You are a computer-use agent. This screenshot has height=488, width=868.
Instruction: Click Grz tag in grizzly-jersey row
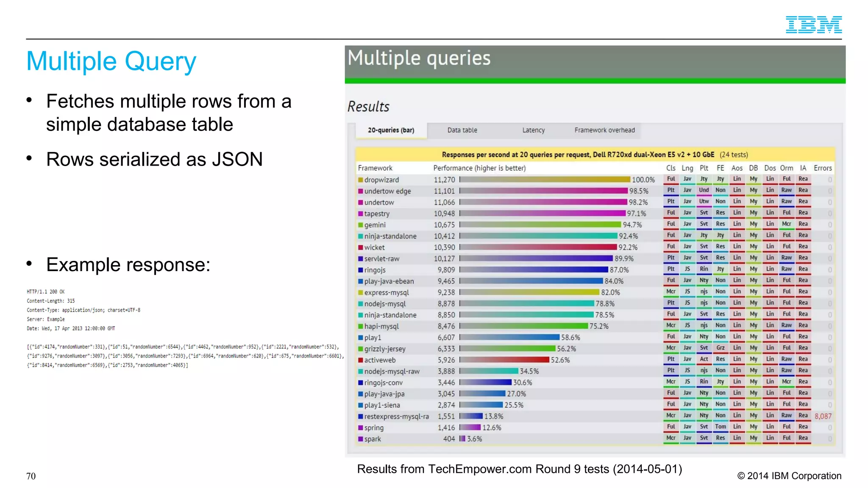(721, 348)
